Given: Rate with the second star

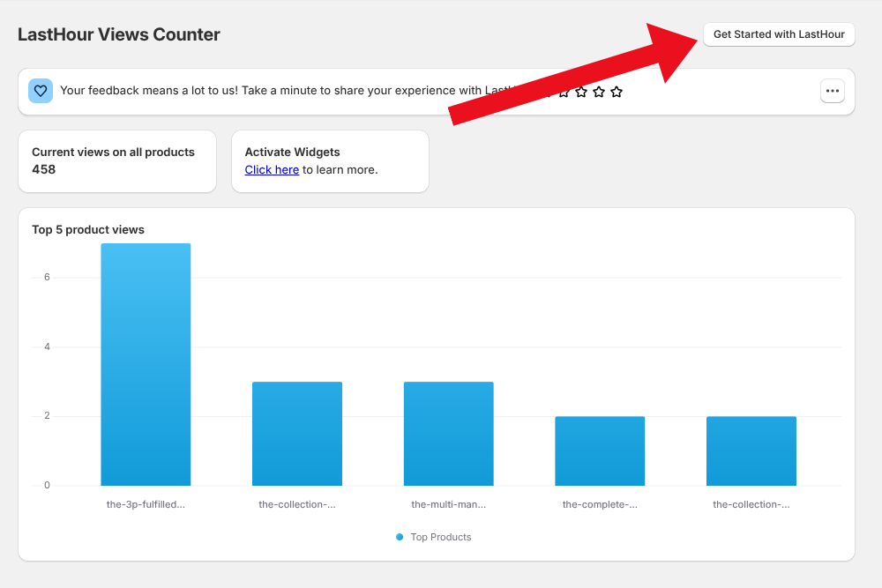Looking at the screenshot, I should [564, 92].
